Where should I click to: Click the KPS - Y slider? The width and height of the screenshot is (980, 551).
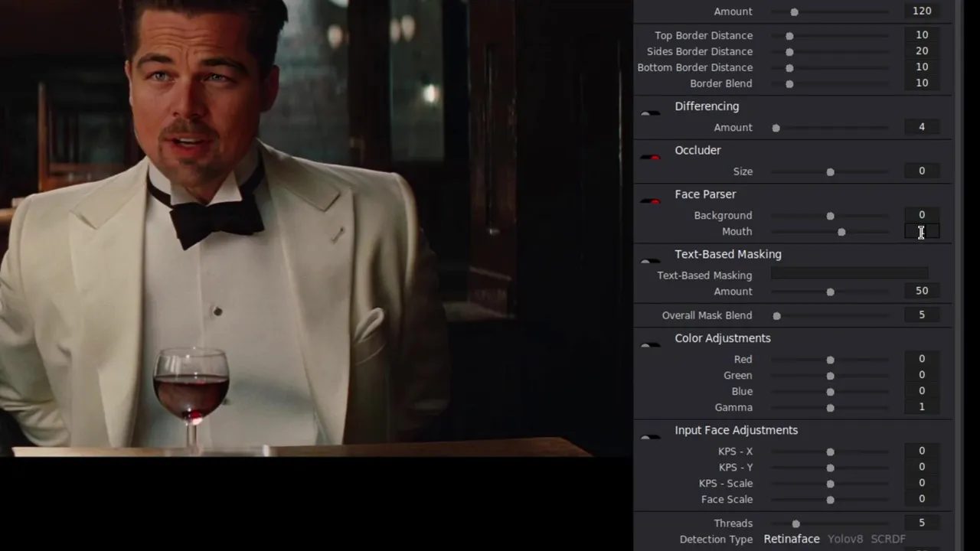[830, 468]
